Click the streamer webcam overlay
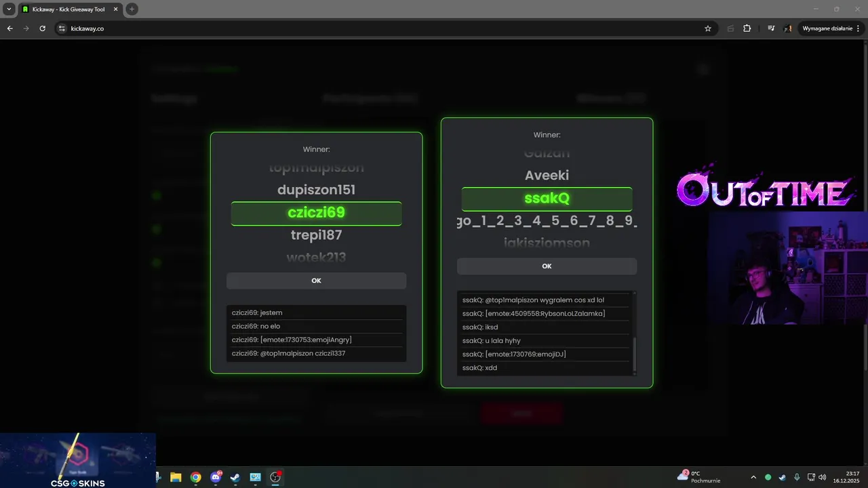The image size is (868, 488). [x=788, y=268]
